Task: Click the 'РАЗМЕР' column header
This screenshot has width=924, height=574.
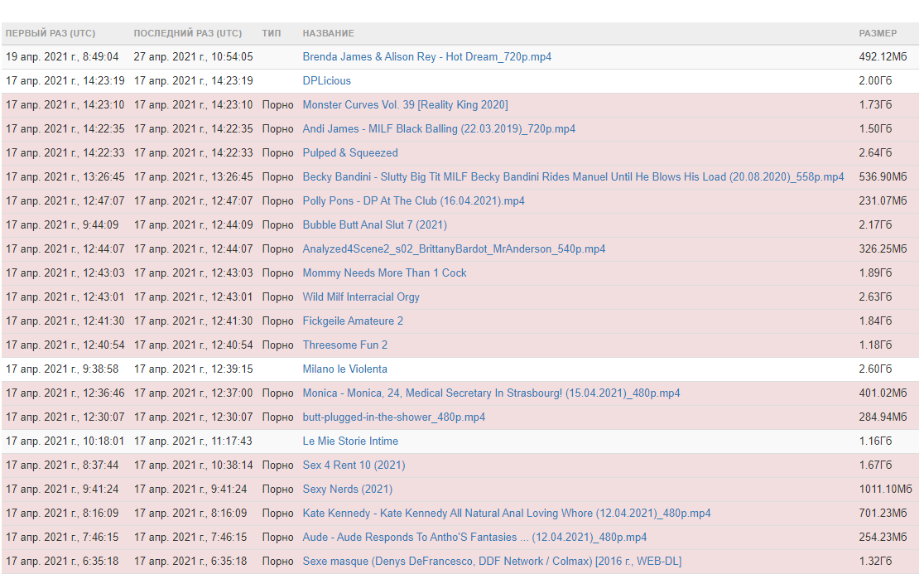Action: [x=878, y=33]
